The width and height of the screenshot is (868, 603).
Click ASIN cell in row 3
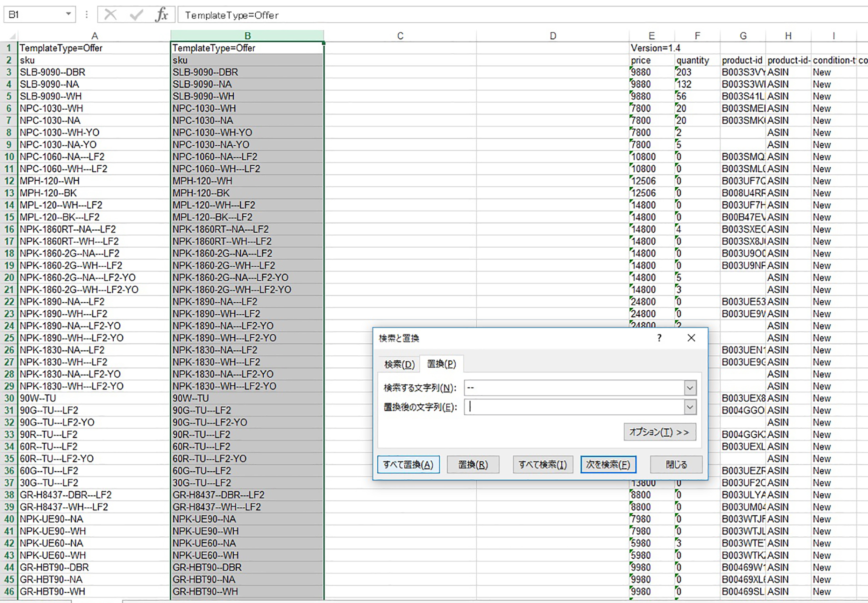point(788,72)
